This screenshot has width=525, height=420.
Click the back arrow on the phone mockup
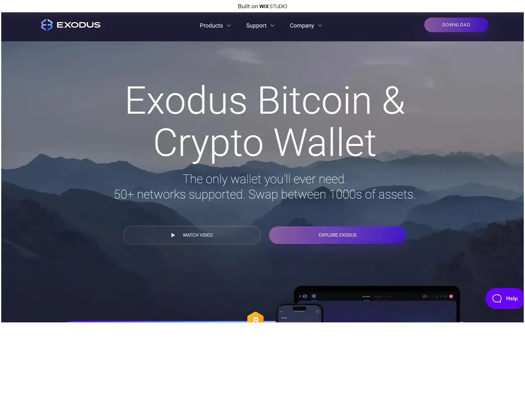coord(281,311)
